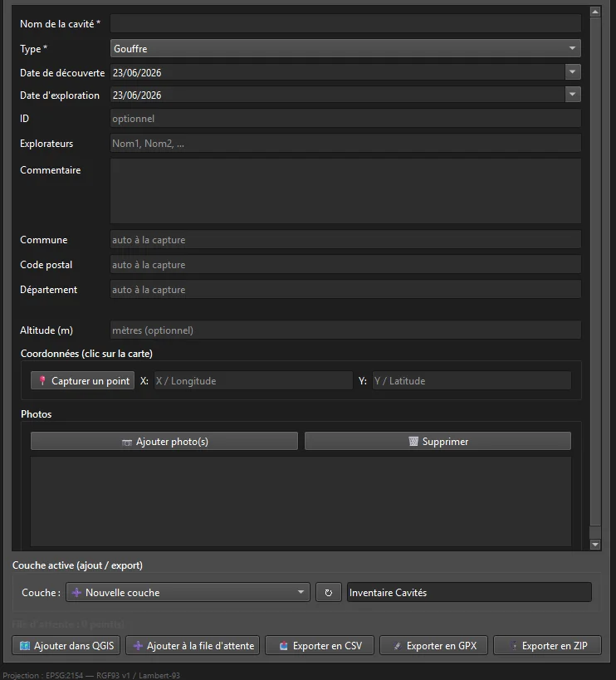
Task: Click the Y / Latitude field
Action: pyautogui.click(x=472, y=381)
